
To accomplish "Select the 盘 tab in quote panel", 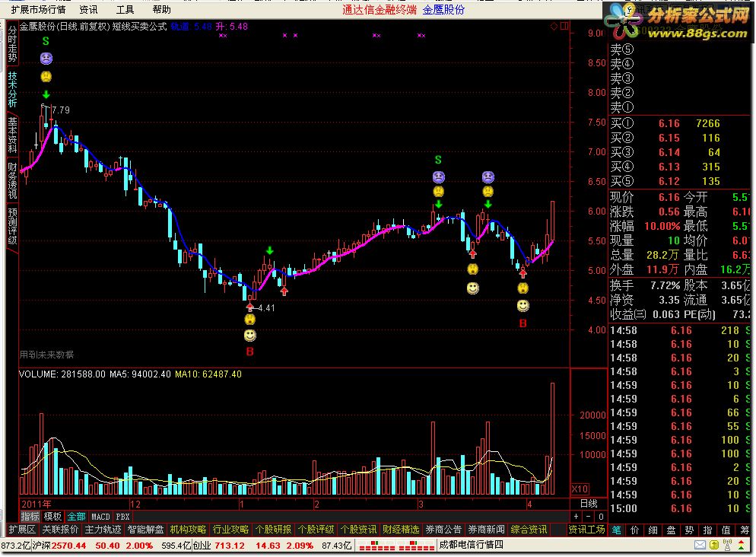I will click(x=671, y=530).
